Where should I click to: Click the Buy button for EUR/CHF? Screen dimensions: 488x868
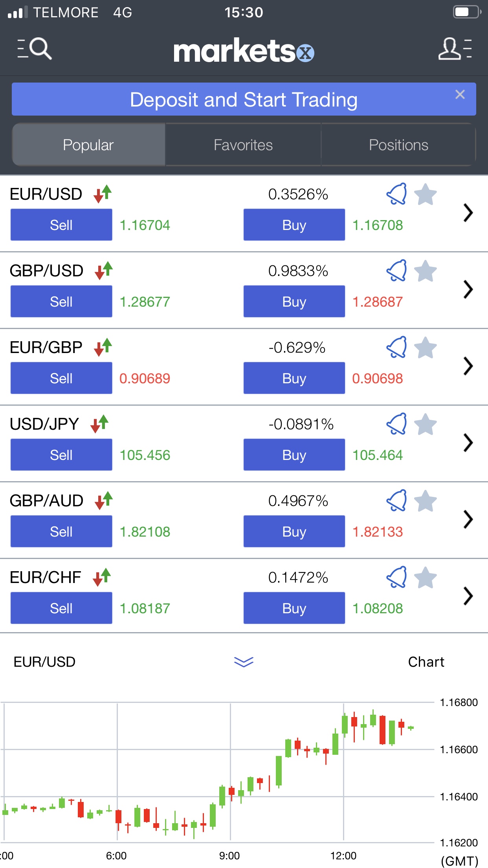(294, 608)
